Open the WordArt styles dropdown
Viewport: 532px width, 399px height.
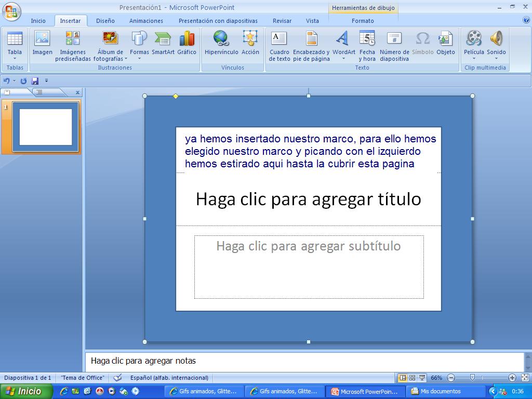343,59
